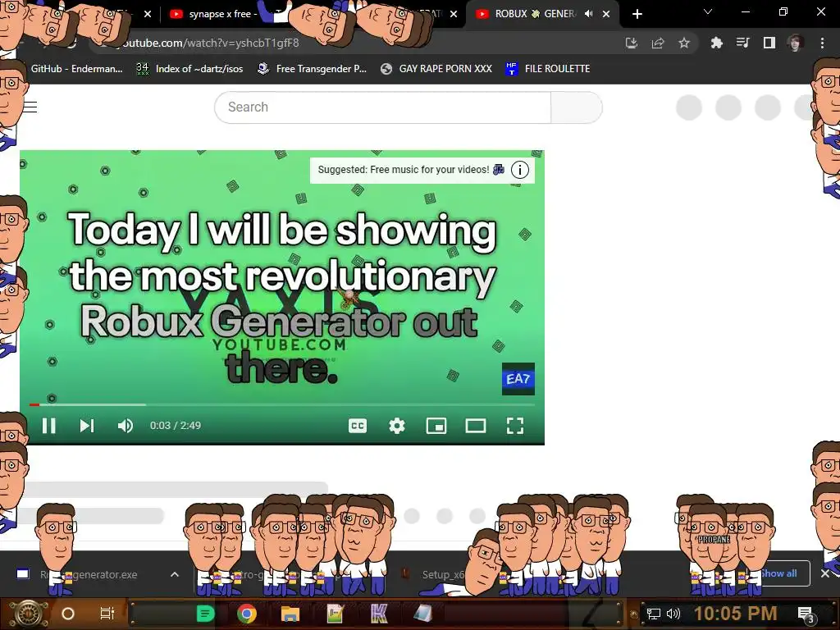Viewport: 840px width, 630px height.
Task: Click the EA7 channel watermark
Action: (x=518, y=379)
